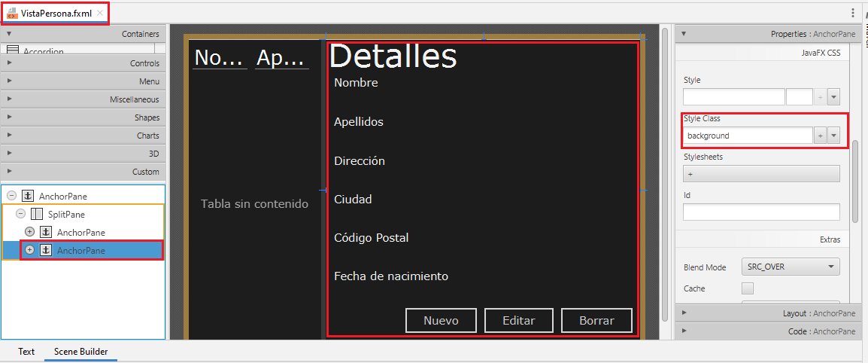
Task: Click the Style value field
Action: pyautogui.click(x=799, y=97)
